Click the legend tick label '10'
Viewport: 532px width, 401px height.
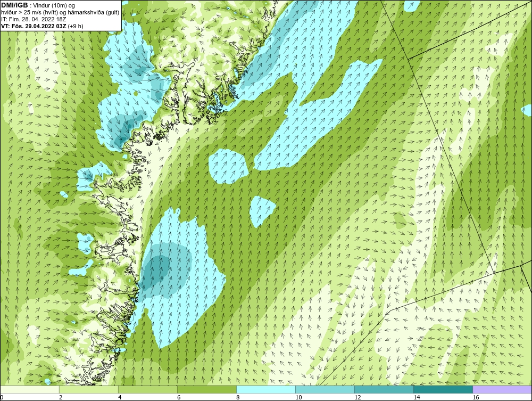[298, 397]
